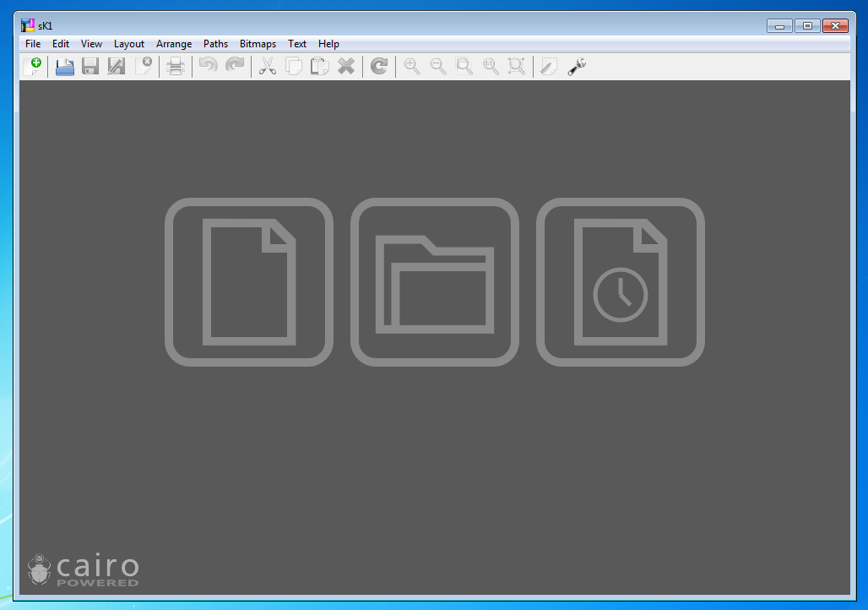This screenshot has width=868, height=610.
Task: Minimize the sK1 window
Action: click(x=779, y=26)
